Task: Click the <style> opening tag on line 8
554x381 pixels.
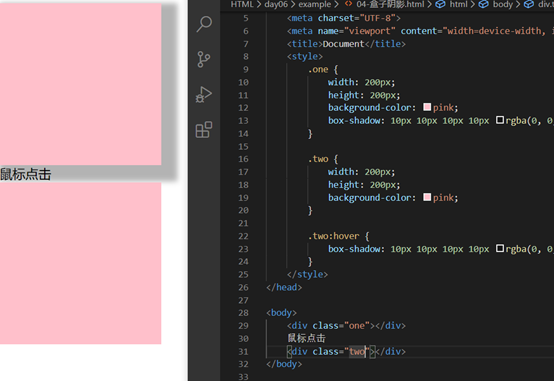Action: [x=305, y=57]
